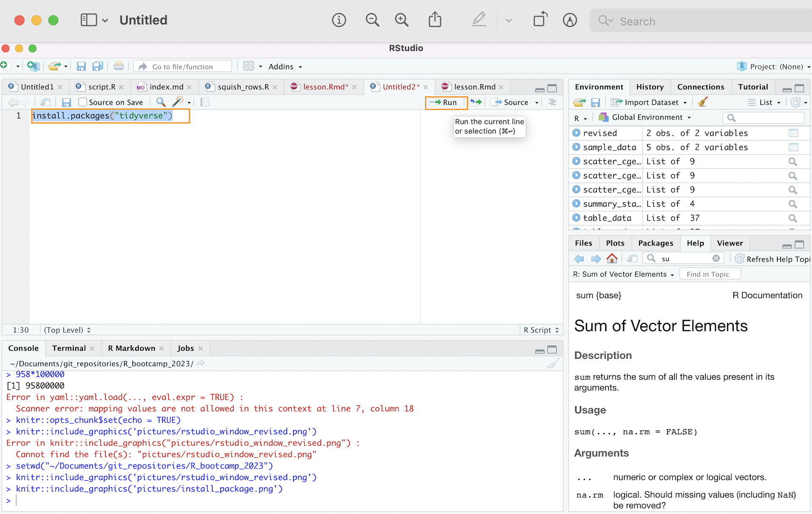Zoom in with Preview magnifier plus
812x514 pixels.
401,20
